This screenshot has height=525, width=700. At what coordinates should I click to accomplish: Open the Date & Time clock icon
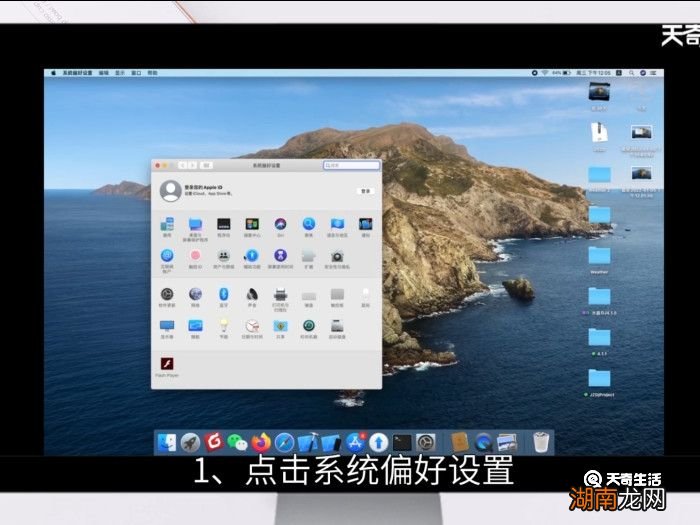pos(252,326)
